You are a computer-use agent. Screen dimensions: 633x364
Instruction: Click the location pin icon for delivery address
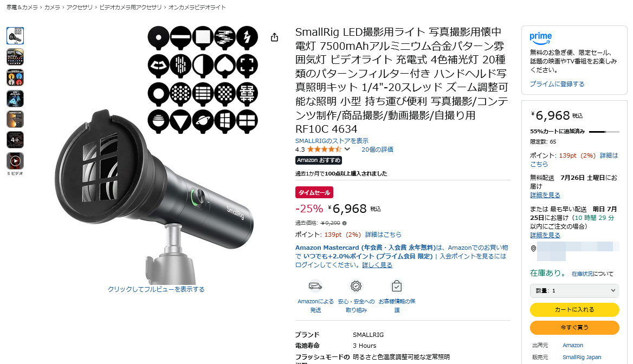[533, 249]
